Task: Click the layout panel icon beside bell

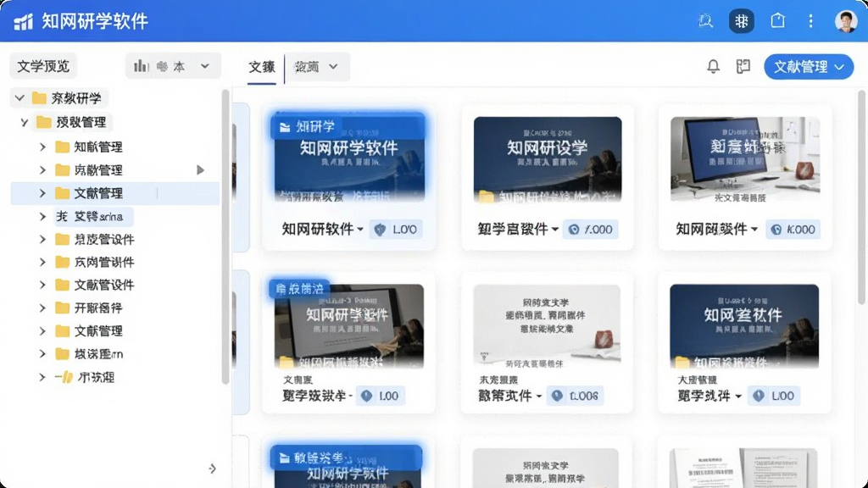Action: [743, 66]
